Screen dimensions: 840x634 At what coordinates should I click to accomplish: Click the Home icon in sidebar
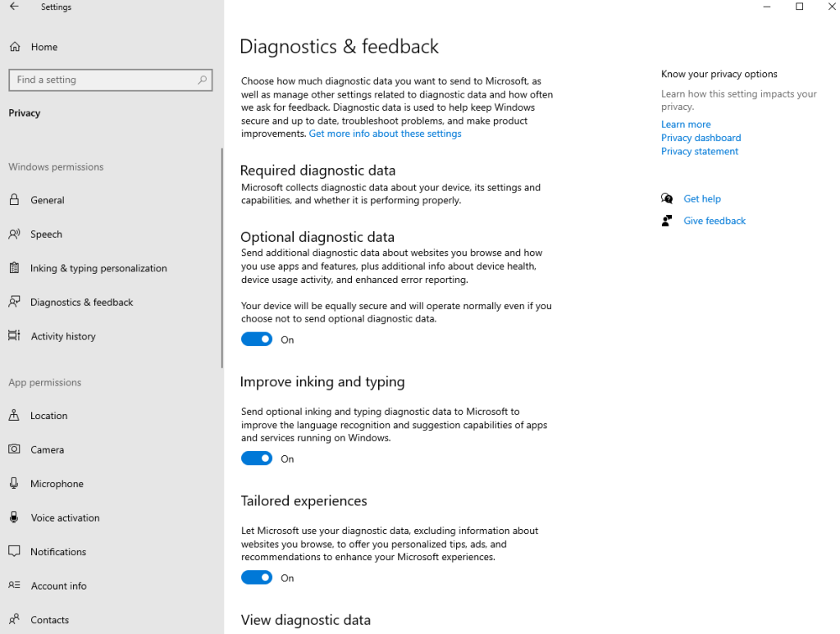[15, 47]
